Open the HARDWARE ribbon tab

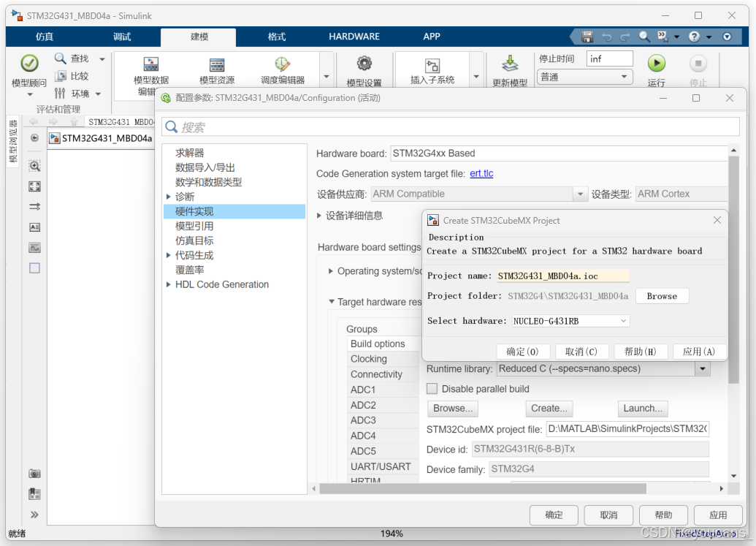click(354, 37)
